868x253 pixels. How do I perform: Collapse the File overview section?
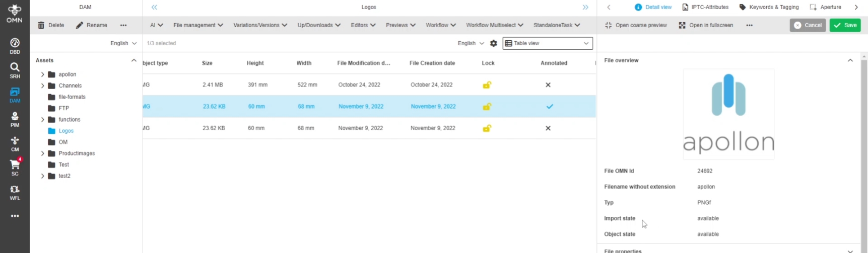pyautogui.click(x=850, y=60)
